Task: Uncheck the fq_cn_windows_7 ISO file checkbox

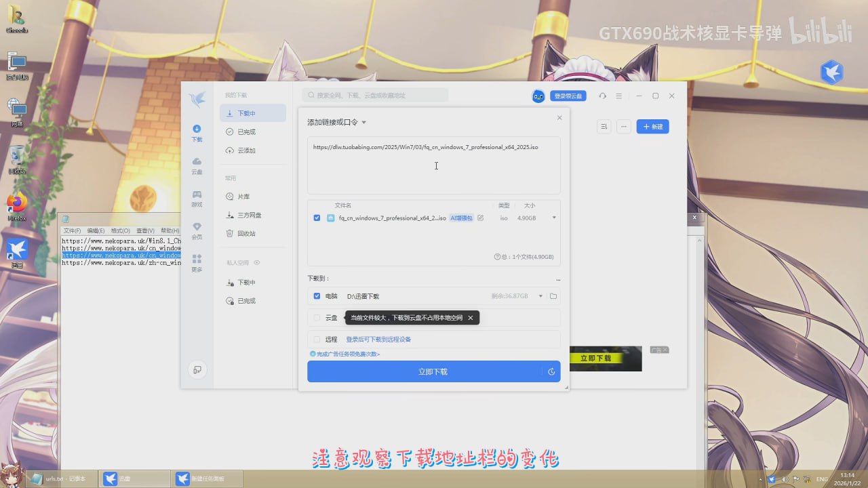Action: tap(317, 218)
